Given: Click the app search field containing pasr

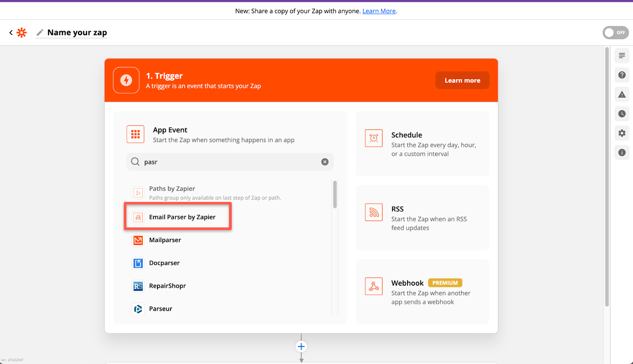Looking at the screenshot, I should click(230, 162).
